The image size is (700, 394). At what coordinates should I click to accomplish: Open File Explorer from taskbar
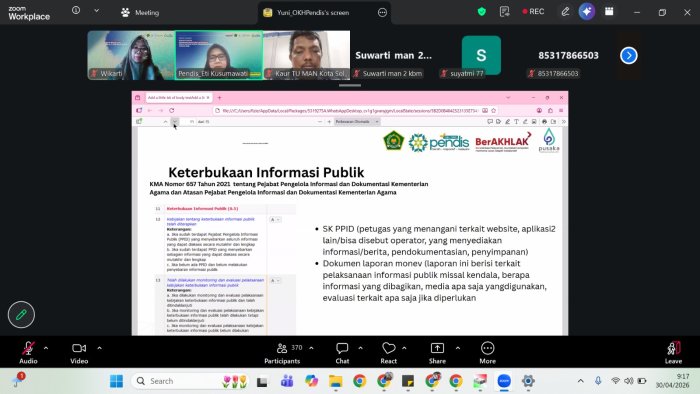[336, 381]
